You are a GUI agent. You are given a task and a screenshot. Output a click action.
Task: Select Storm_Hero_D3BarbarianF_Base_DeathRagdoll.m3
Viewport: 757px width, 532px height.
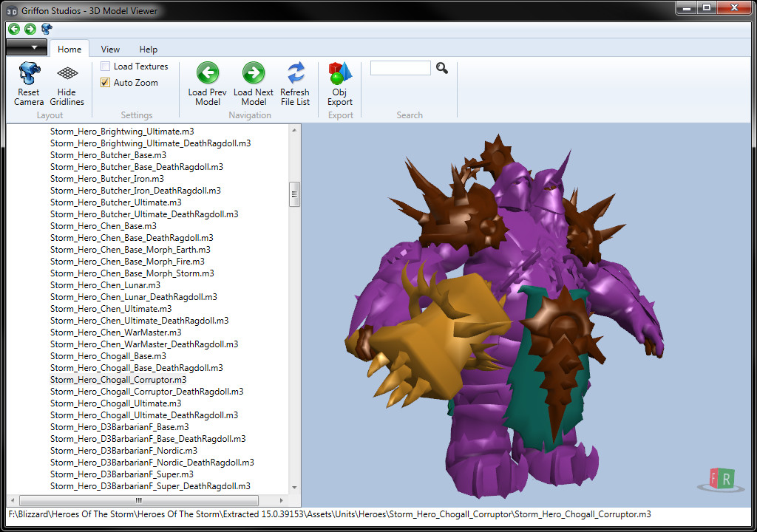coord(148,439)
